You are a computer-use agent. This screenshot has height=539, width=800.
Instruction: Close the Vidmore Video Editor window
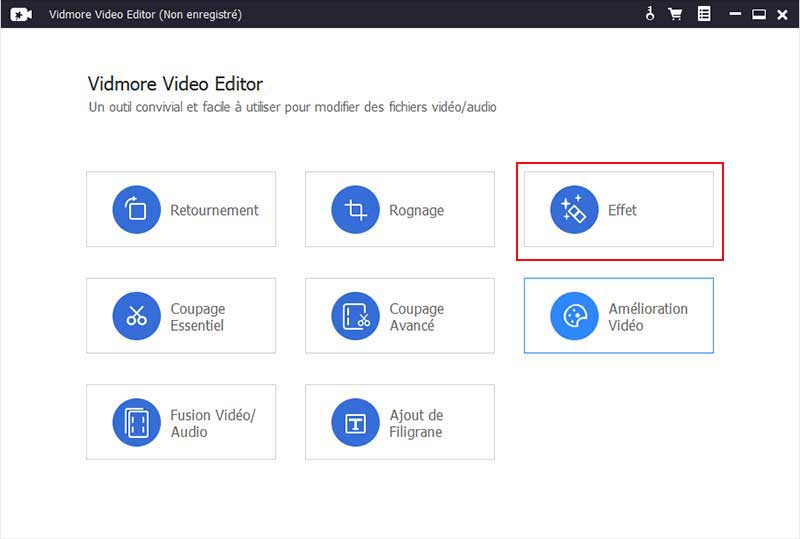pos(782,14)
